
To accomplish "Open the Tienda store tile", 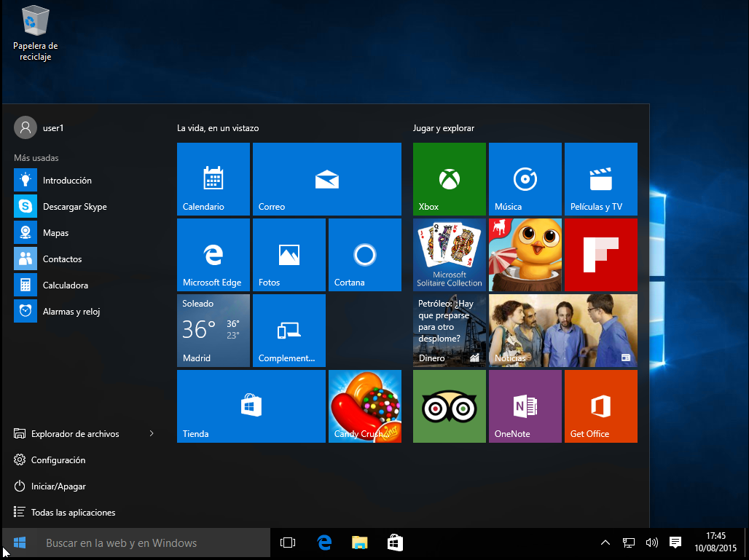I will coord(251,406).
